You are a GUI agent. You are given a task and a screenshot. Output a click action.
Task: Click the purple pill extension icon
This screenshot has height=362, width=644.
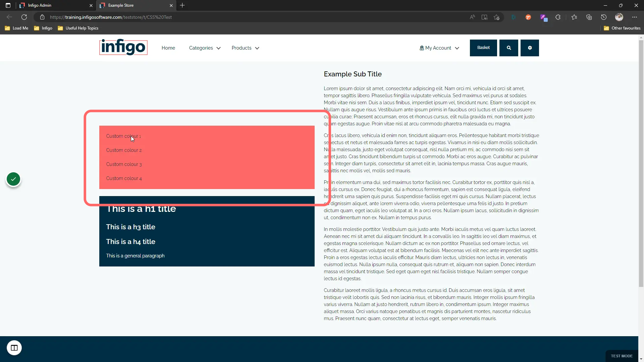pyautogui.click(x=543, y=17)
